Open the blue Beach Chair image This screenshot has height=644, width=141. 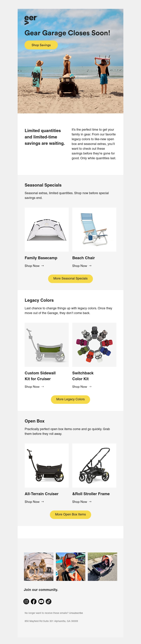pyautogui.click(x=94, y=229)
